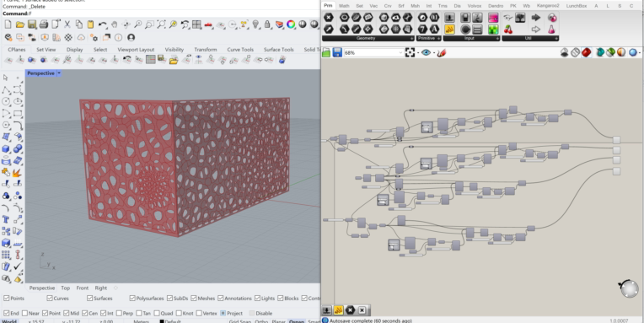Click the red cherries component icon
The image size is (644, 323).
pyautogui.click(x=508, y=30)
